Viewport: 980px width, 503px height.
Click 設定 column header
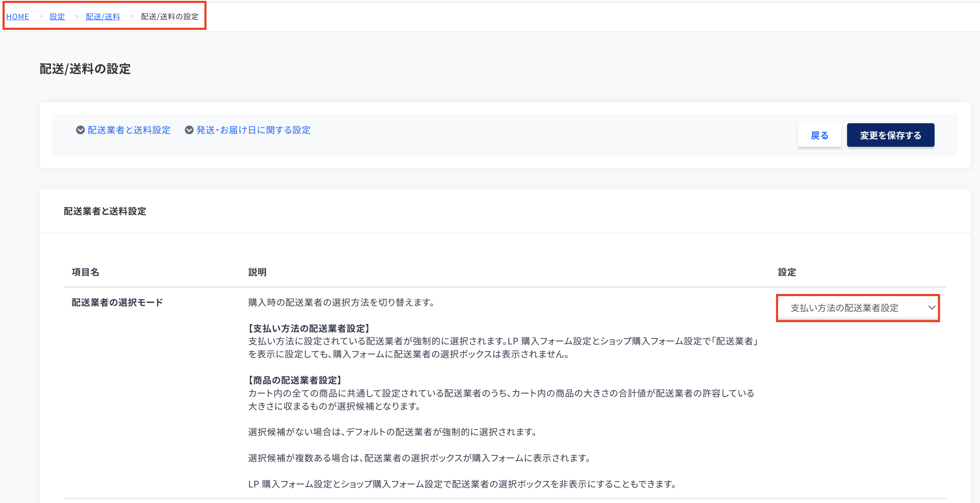tap(787, 272)
